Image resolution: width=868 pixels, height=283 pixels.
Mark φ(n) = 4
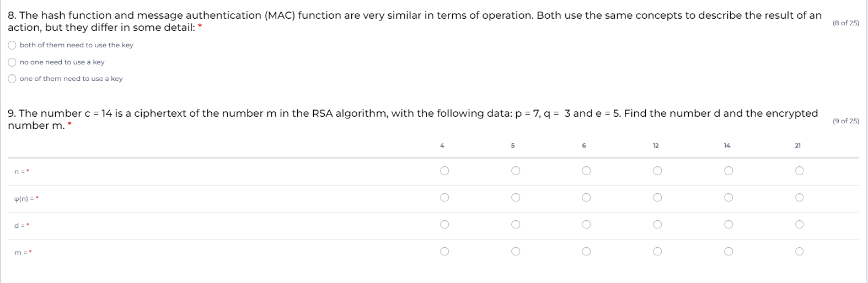[x=444, y=198]
